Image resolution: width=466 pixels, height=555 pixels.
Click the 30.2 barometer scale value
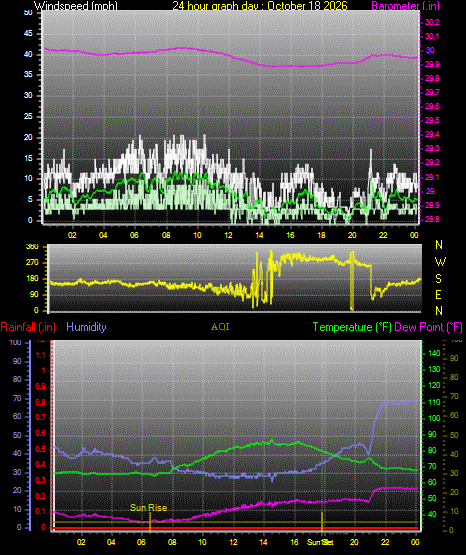[x=432, y=22]
